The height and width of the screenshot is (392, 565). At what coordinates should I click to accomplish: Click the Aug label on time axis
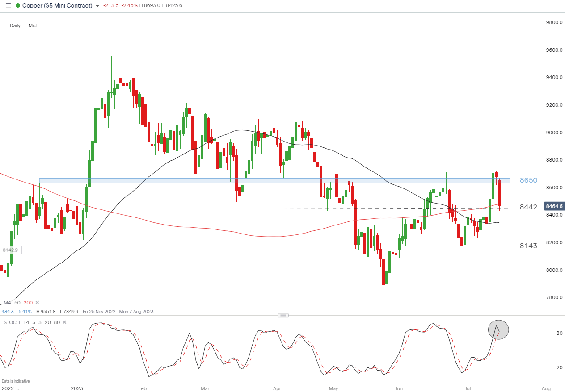546,389
